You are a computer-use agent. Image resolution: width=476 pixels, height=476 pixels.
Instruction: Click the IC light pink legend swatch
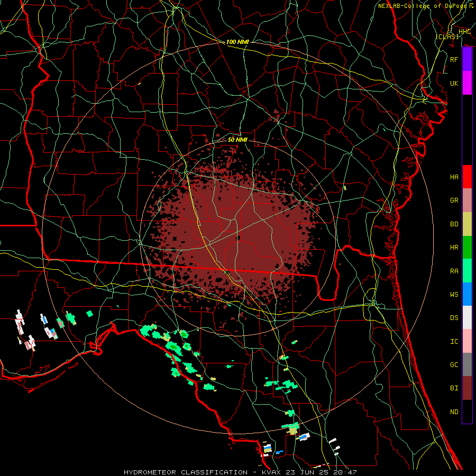(467, 341)
